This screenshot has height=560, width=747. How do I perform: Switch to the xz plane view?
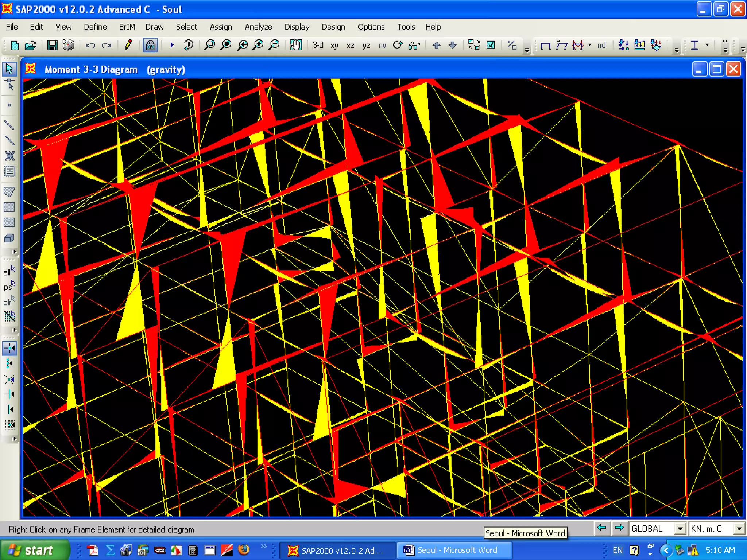[x=350, y=46]
